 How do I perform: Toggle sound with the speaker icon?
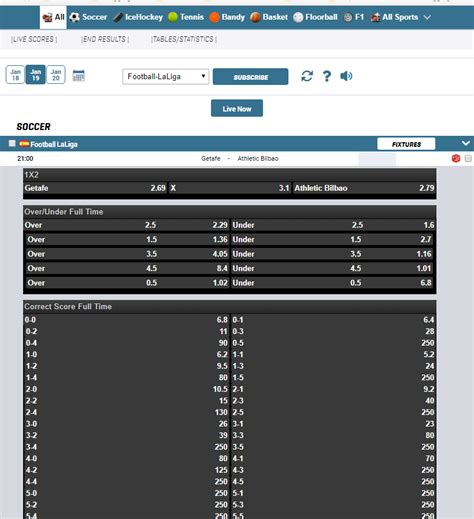click(346, 76)
